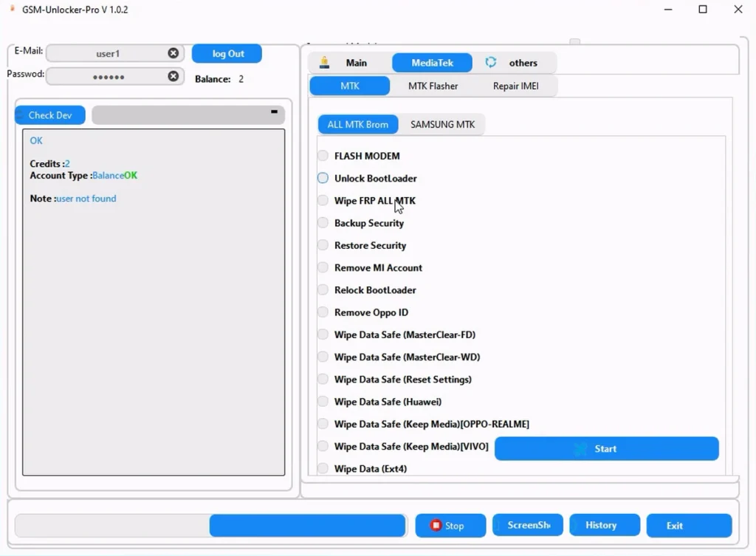Click the lock icon beside Main tab
Screen dimensions: 756x556
coord(324,63)
